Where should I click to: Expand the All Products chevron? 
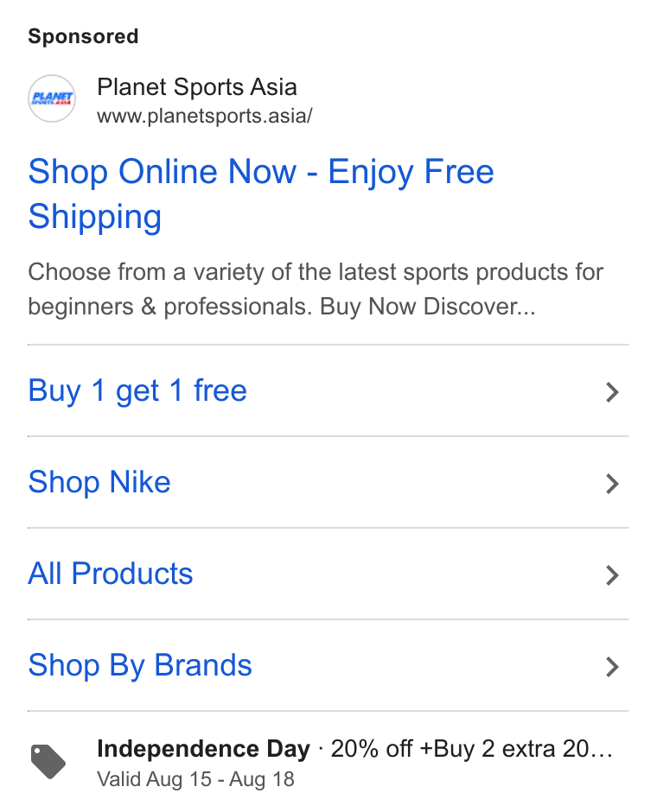click(612, 575)
